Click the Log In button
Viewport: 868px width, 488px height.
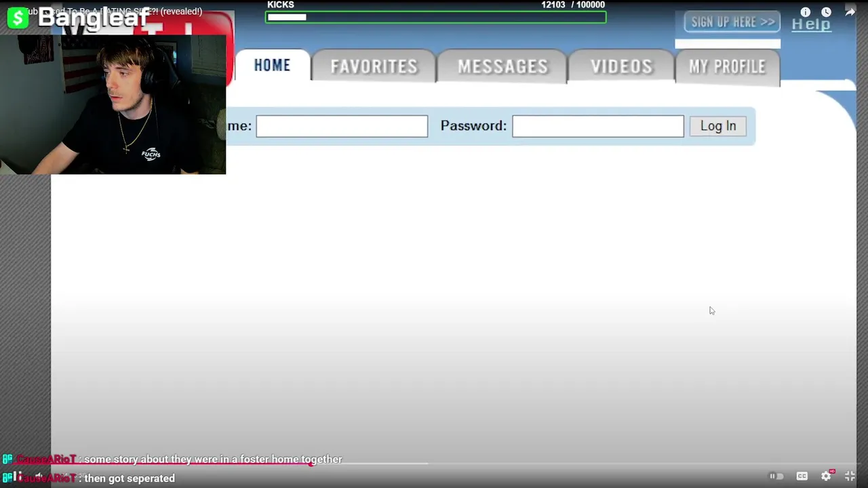pos(718,126)
